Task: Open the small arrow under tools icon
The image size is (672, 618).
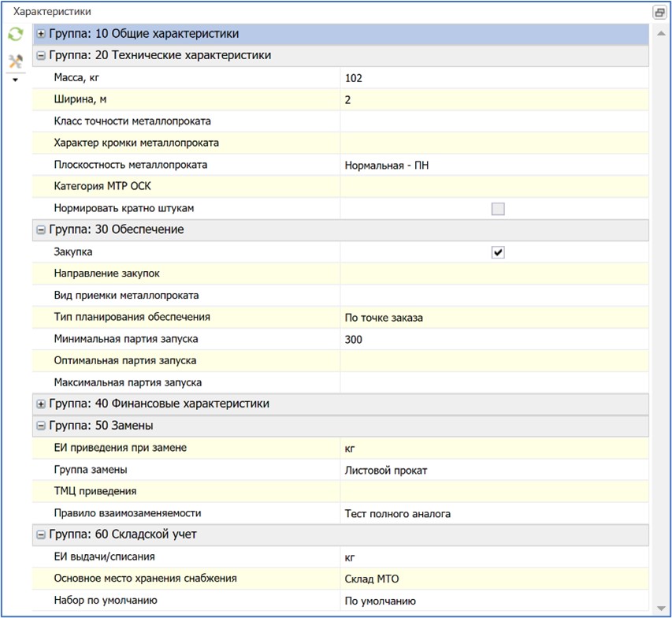Action: (14, 79)
